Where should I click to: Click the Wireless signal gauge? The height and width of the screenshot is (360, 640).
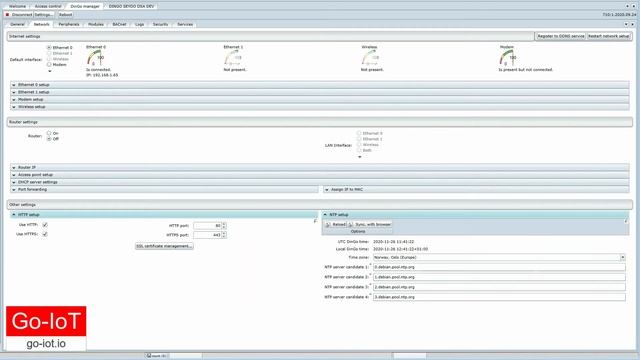coord(370,58)
